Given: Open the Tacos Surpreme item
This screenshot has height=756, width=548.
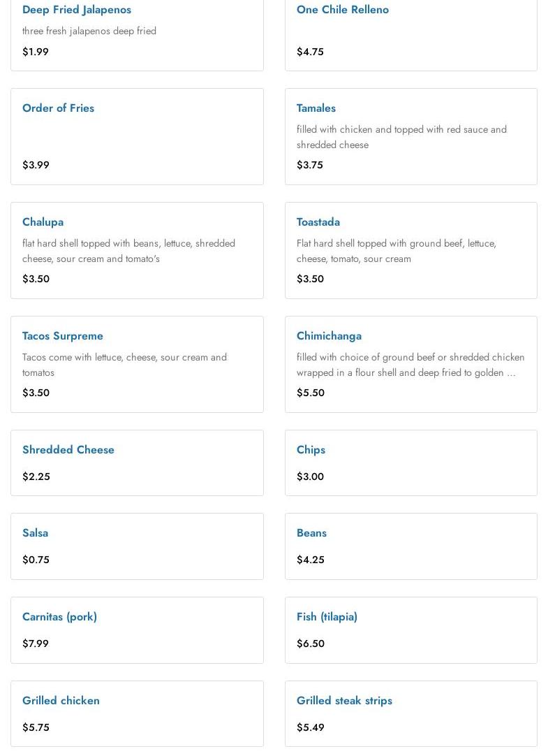Looking at the screenshot, I should [63, 336].
